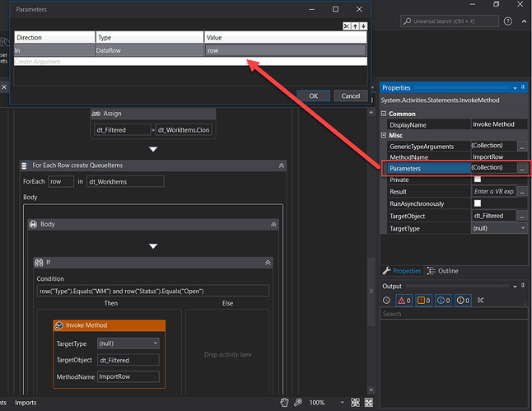The width and height of the screenshot is (532, 411).
Task: Move argument down with the down arrow icon
Action: point(363,26)
